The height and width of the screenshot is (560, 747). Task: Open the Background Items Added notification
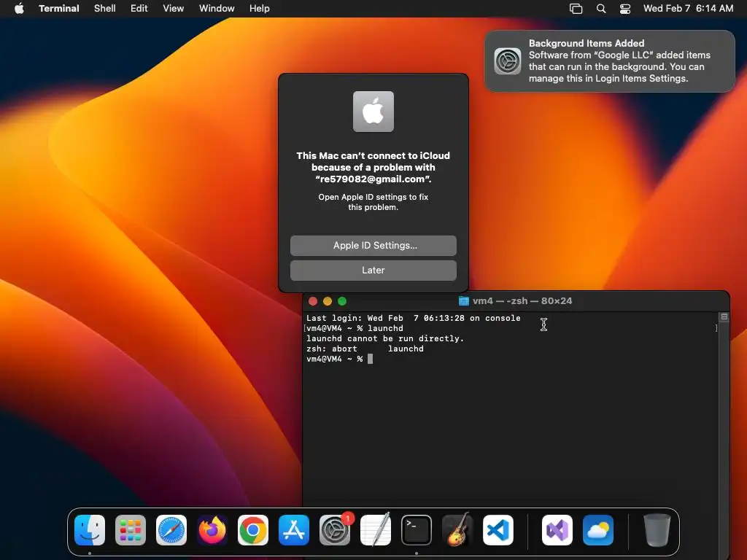click(610, 61)
